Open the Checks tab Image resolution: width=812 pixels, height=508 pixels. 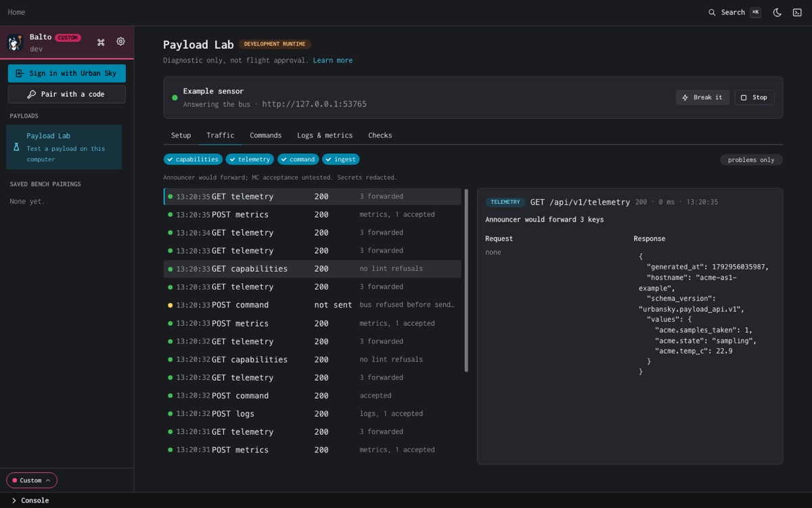pyautogui.click(x=380, y=135)
